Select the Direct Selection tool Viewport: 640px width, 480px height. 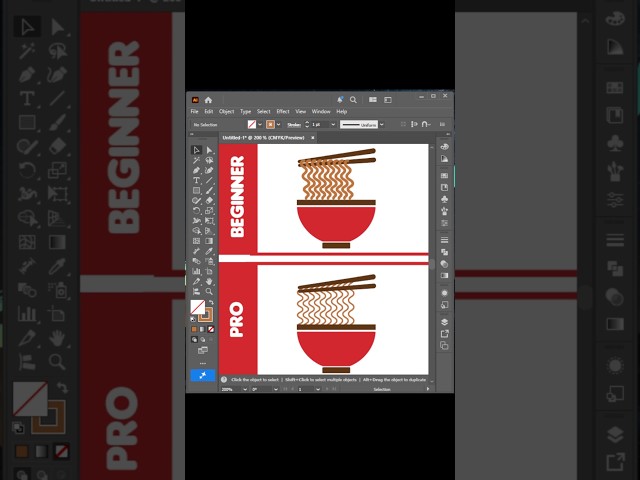(x=209, y=150)
